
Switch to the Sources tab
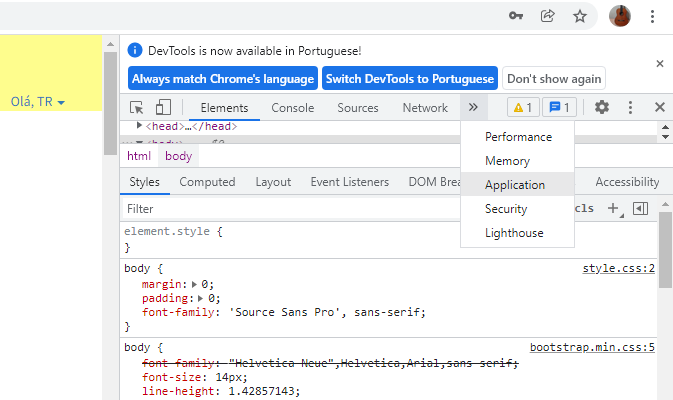(358, 108)
